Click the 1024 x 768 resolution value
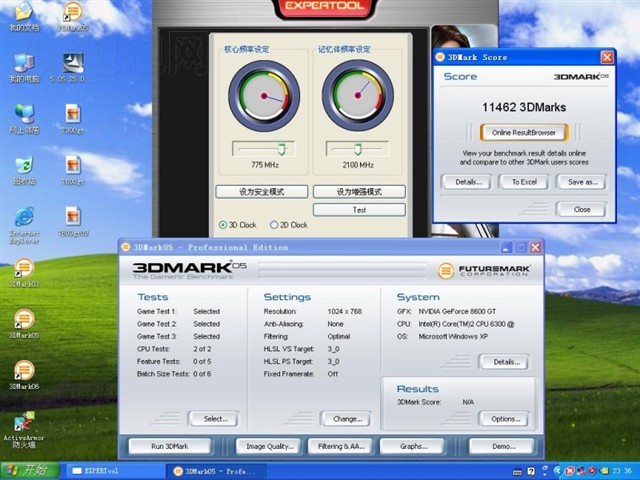Viewport: 640px width, 480px height. [x=344, y=311]
